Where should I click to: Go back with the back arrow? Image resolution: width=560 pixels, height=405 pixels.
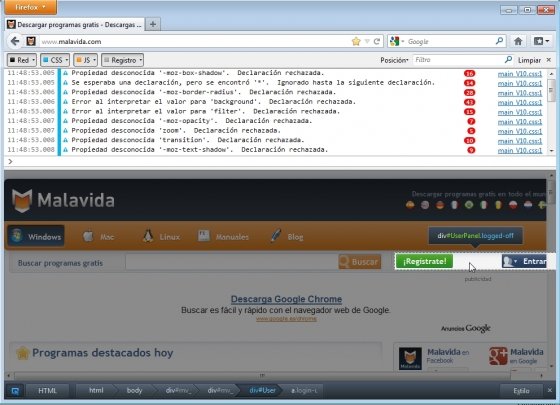tap(15, 41)
